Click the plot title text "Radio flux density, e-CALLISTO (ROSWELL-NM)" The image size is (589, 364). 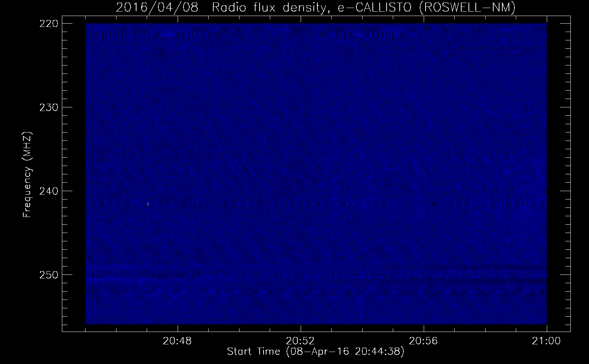point(363,8)
